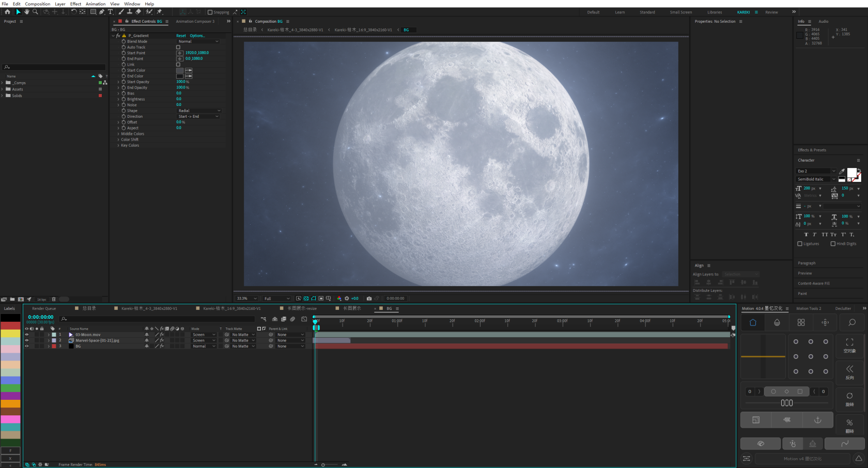This screenshot has height=468, width=868.
Task: Open the Blend Mode dropdown set to Normal
Action: coord(198,41)
